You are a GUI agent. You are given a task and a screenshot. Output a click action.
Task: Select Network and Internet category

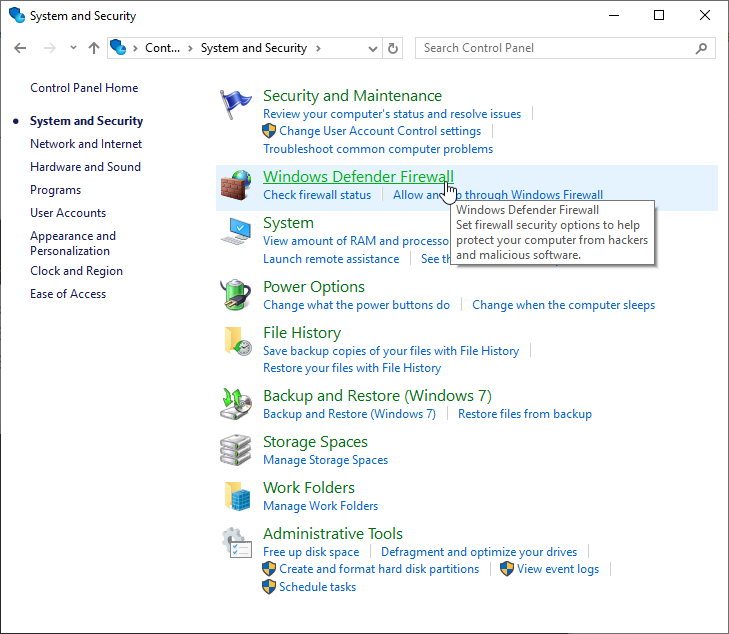tap(86, 144)
